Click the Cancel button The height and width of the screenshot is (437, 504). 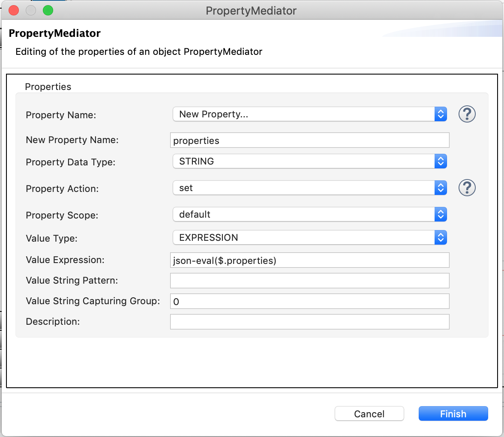[369, 413]
